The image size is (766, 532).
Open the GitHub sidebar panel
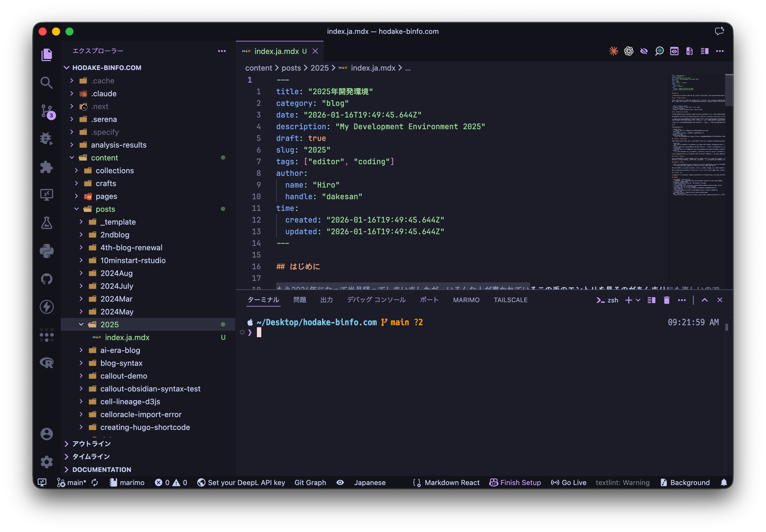(x=47, y=279)
